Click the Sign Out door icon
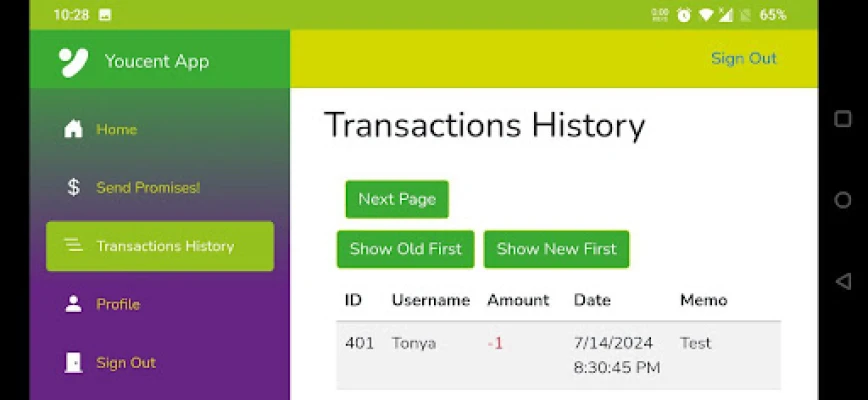 click(x=73, y=362)
